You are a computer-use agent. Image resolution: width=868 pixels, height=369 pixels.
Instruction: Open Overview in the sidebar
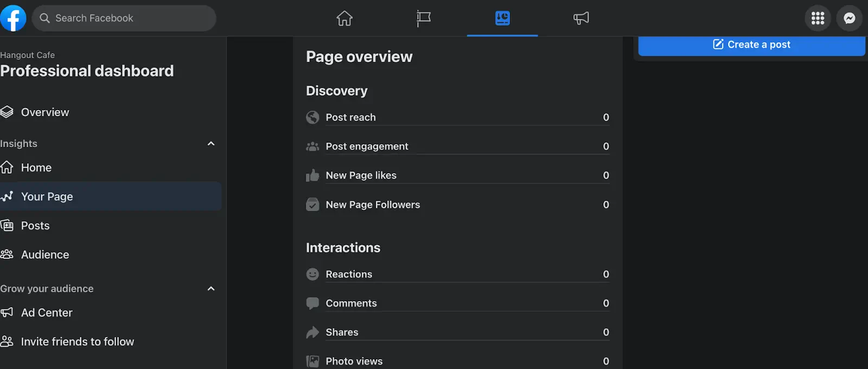click(x=111, y=112)
